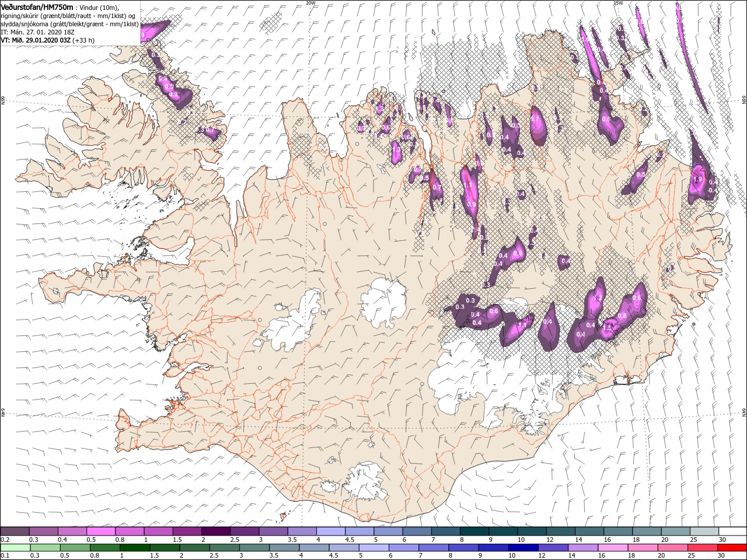The height and width of the screenshot is (560, 747).
Task: Pick the darkest green 1 swatch in lower scale
Action: 135,548
